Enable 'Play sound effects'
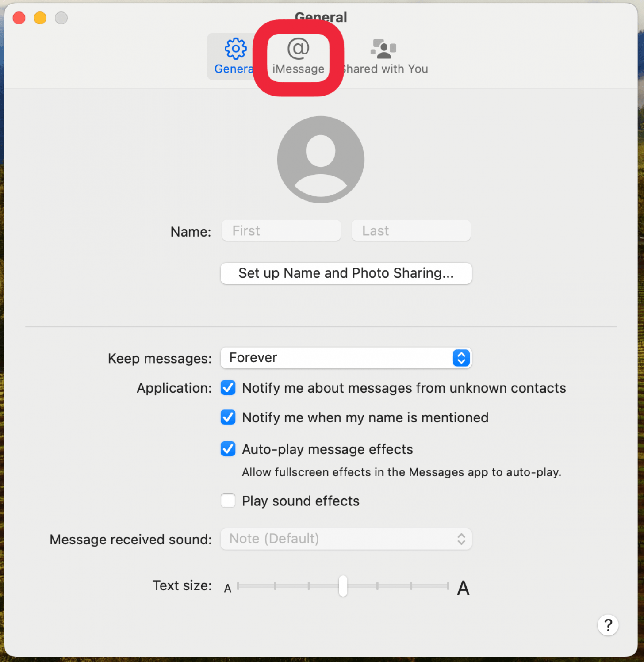Viewport: 644px width, 662px height. click(228, 500)
